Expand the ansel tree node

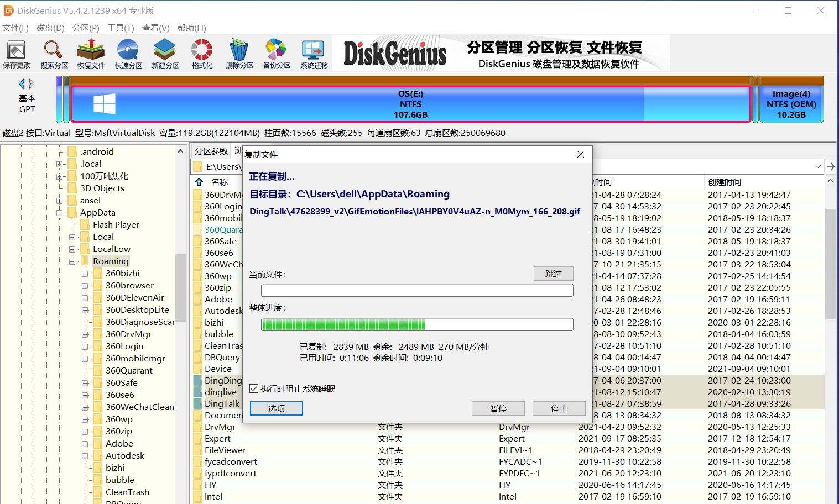coord(60,201)
